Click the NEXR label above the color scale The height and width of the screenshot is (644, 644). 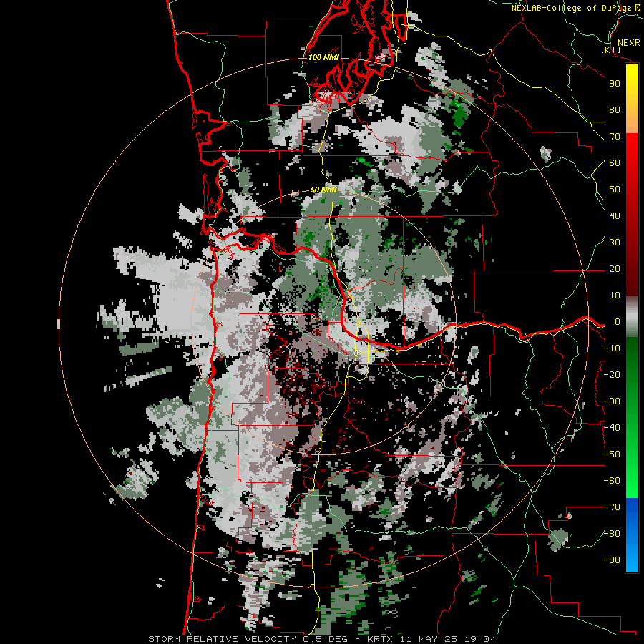tap(628, 43)
